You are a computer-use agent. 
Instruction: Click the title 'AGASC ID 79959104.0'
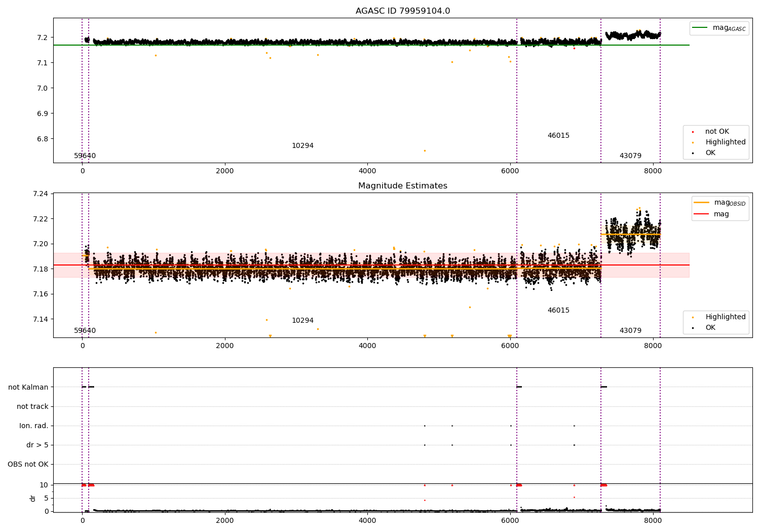pyautogui.click(x=403, y=11)
